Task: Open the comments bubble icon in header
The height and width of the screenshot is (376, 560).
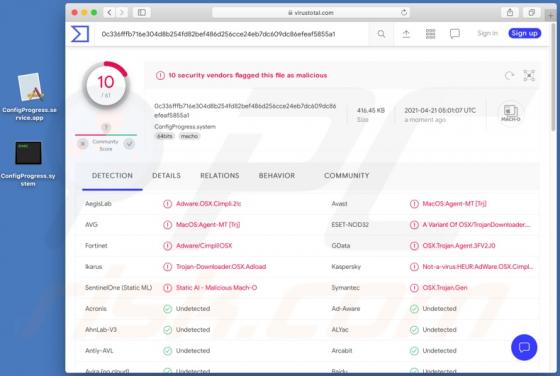Action: coord(455,34)
